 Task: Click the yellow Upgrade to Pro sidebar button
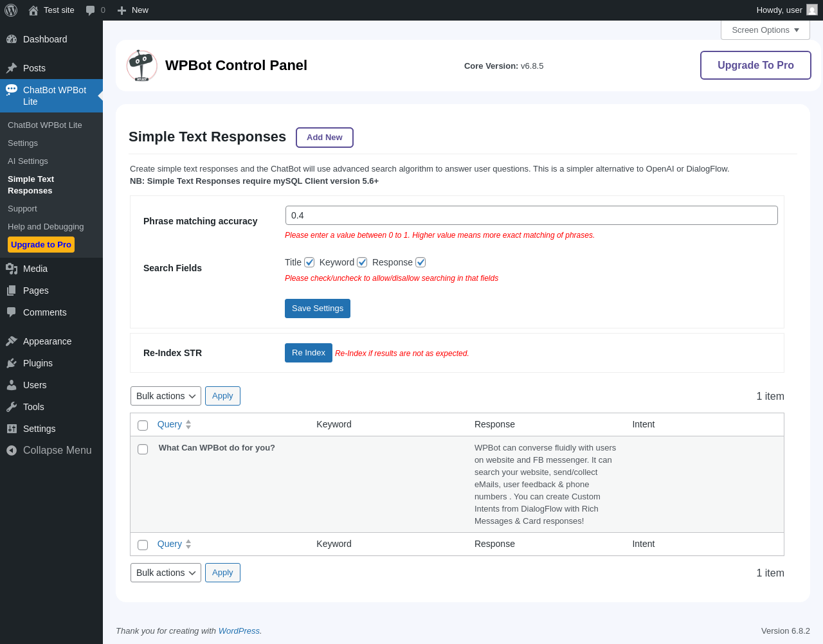pos(41,245)
